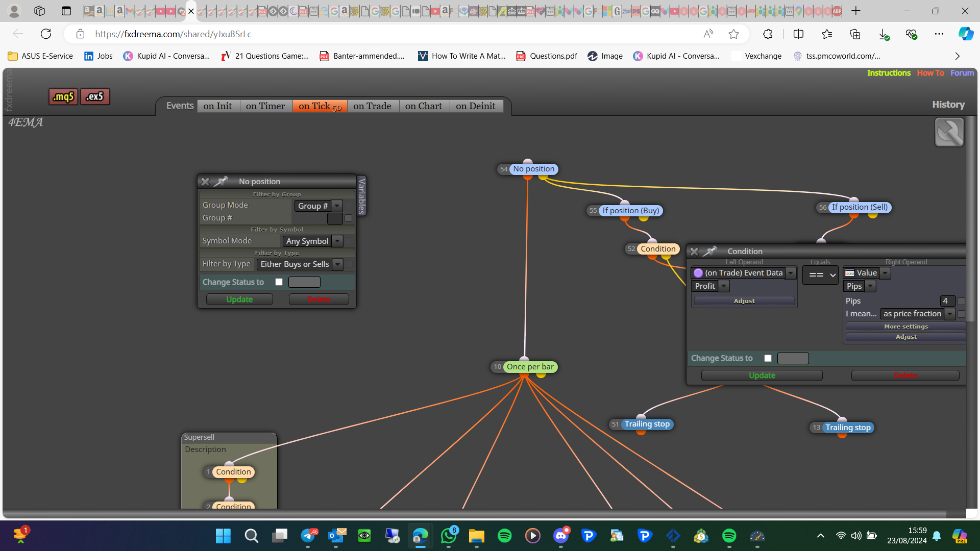
Task: Open the History panel
Action: [x=948, y=105]
